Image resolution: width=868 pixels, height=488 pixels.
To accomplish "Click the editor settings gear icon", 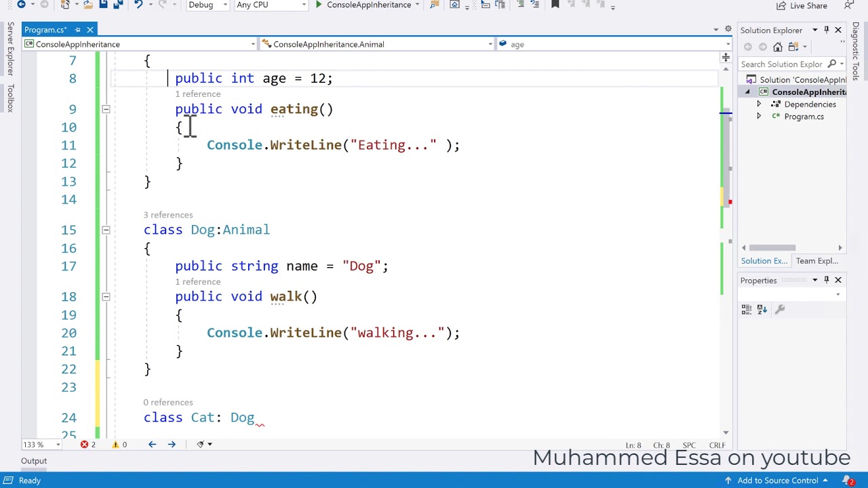I will 728,29.
